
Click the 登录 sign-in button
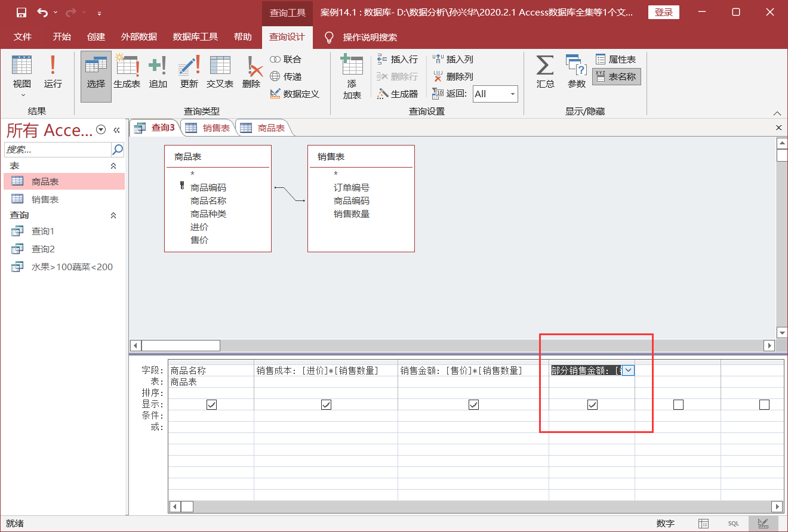pyautogui.click(x=664, y=13)
